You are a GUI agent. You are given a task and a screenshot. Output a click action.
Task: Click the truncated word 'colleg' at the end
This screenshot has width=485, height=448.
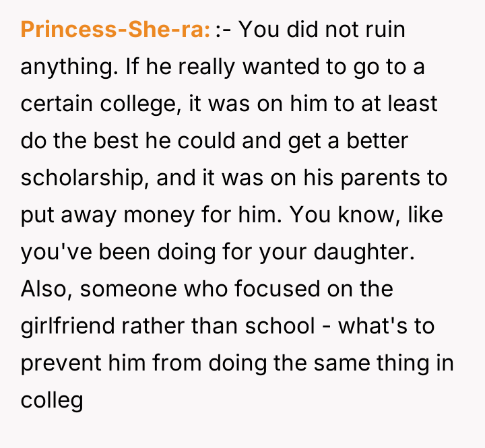(52, 401)
